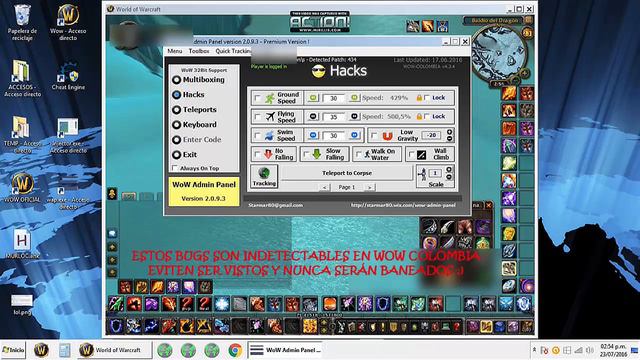Enable the No Falling checkbox
Viewport: 640px width, 360px height.
click(x=257, y=154)
